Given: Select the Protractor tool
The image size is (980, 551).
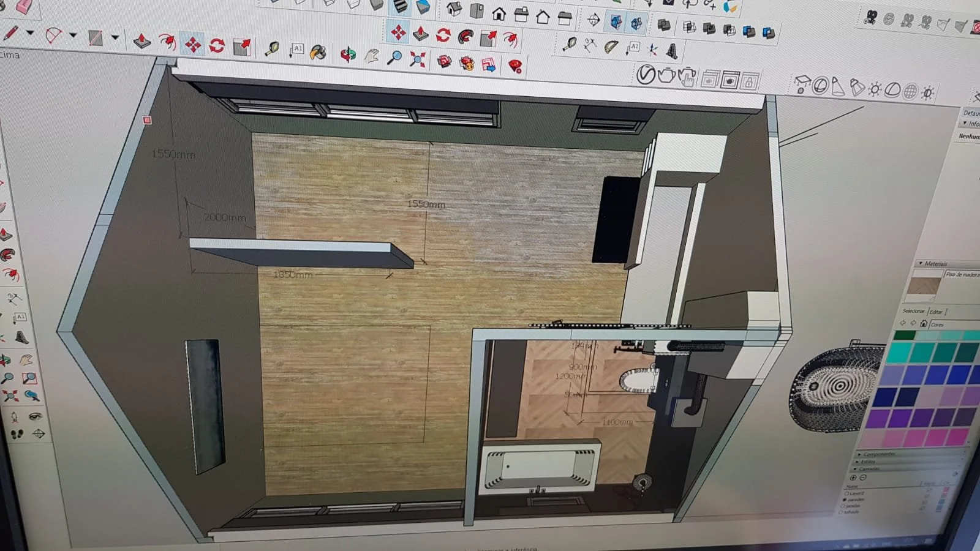Looking at the screenshot, I should coord(611,47).
